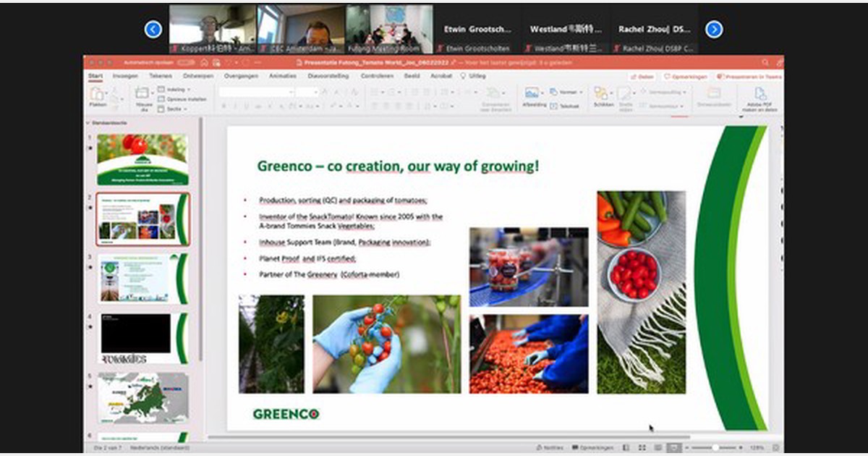Click the Afbeelding picture icon in ribbon
The height and width of the screenshot is (456, 868).
point(532,94)
